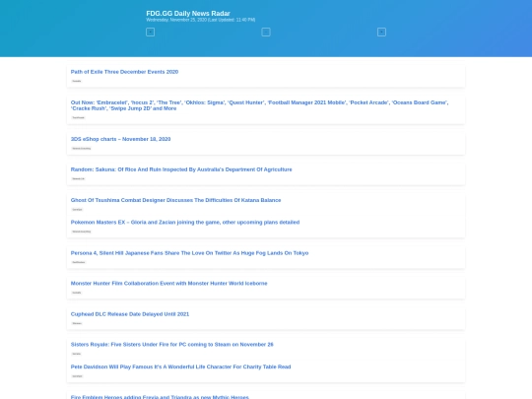Click source tag under Ghost Of Tsushima headline
532x399 pixels.
click(78, 209)
